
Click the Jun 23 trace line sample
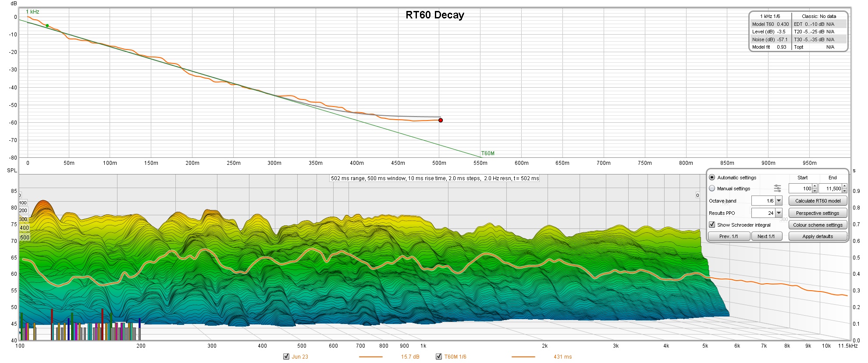[370, 357]
